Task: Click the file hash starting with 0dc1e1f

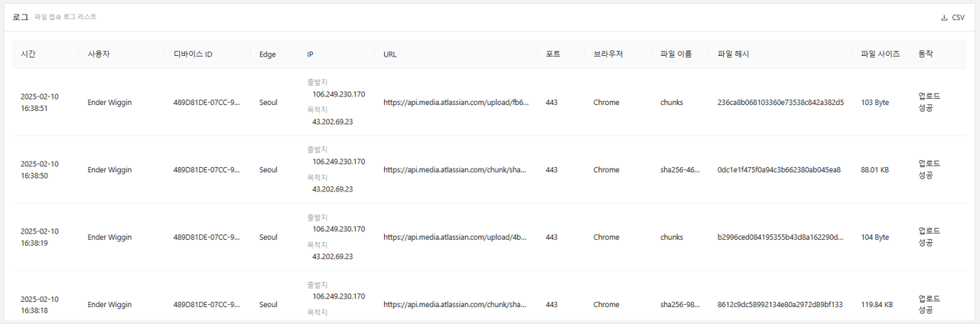Action: point(779,170)
